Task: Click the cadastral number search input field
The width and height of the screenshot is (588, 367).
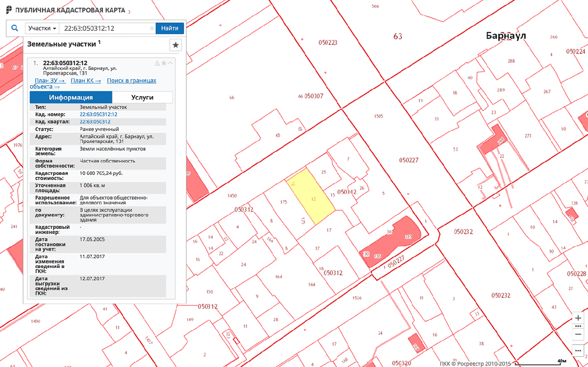Action: (104, 28)
